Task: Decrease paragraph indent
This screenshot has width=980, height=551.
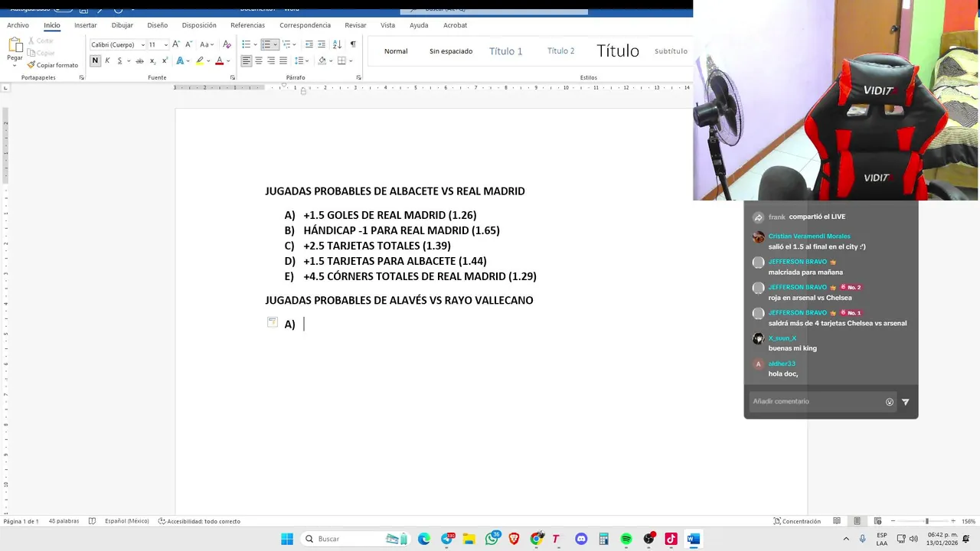Action: point(309,44)
